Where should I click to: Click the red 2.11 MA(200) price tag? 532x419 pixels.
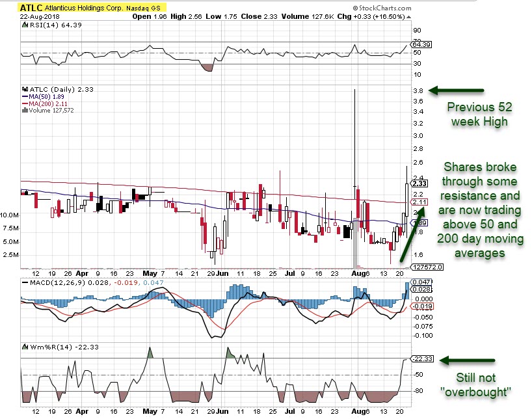coord(419,202)
